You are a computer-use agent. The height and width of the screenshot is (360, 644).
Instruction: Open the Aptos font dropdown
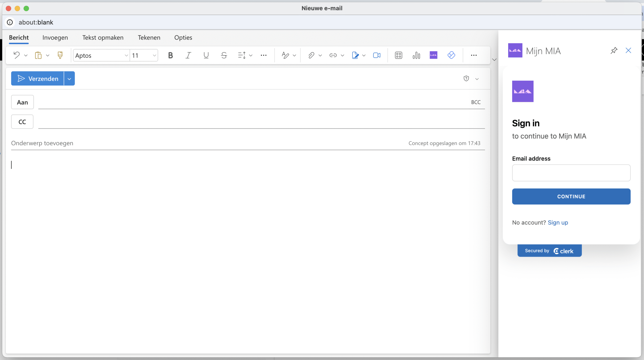(101, 55)
